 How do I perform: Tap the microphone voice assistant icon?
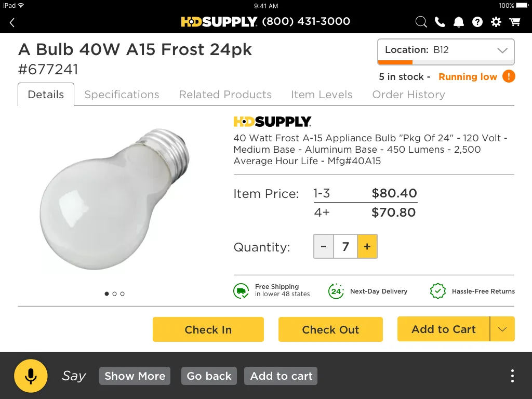point(31,376)
